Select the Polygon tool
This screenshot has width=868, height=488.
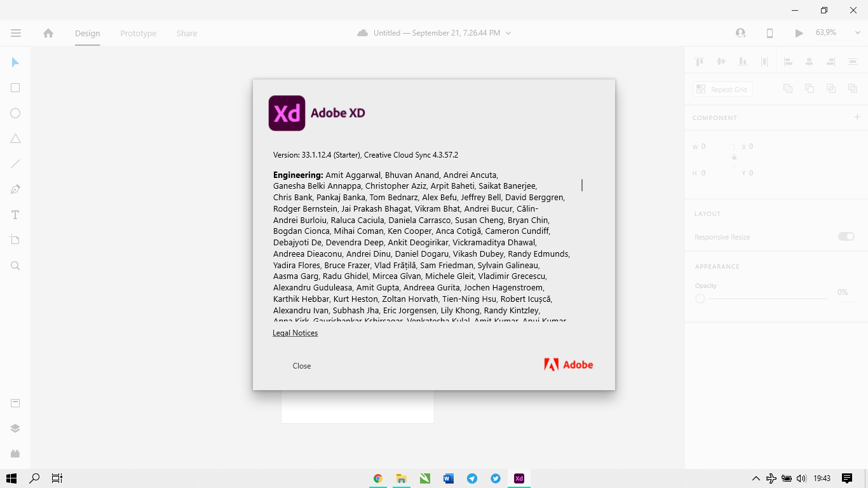click(x=15, y=139)
